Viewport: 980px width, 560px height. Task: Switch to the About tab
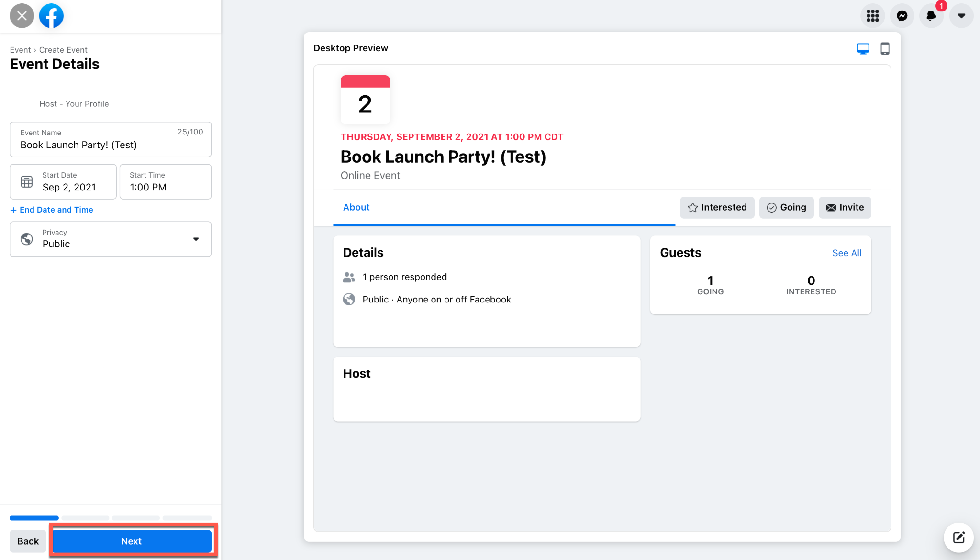click(x=356, y=207)
